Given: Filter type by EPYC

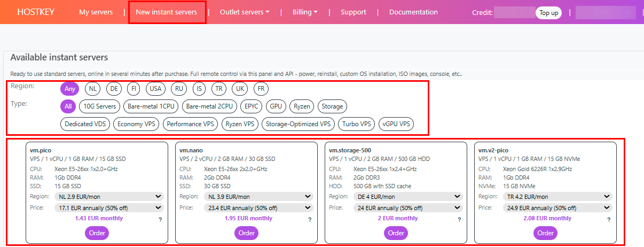Looking at the screenshot, I should [252, 106].
